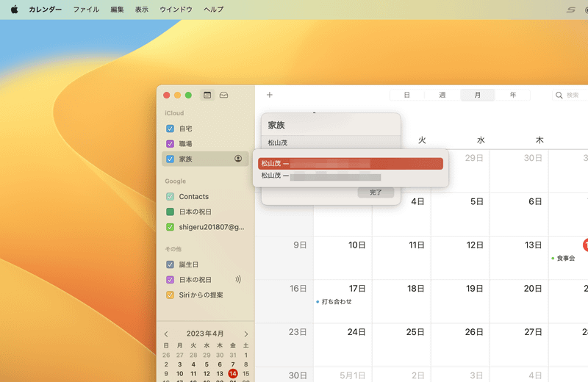
Task: Click the iCloud section header
Action: (174, 113)
